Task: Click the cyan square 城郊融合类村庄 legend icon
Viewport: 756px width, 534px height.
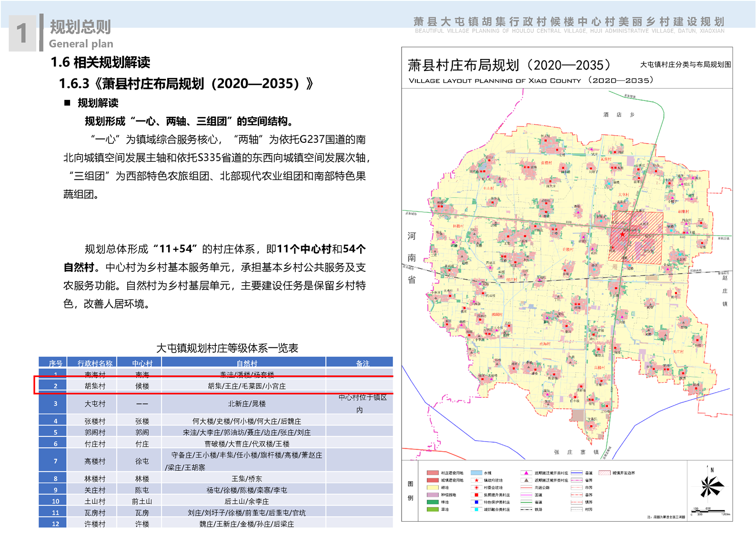Action: pyautogui.click(x=476, y=509)
